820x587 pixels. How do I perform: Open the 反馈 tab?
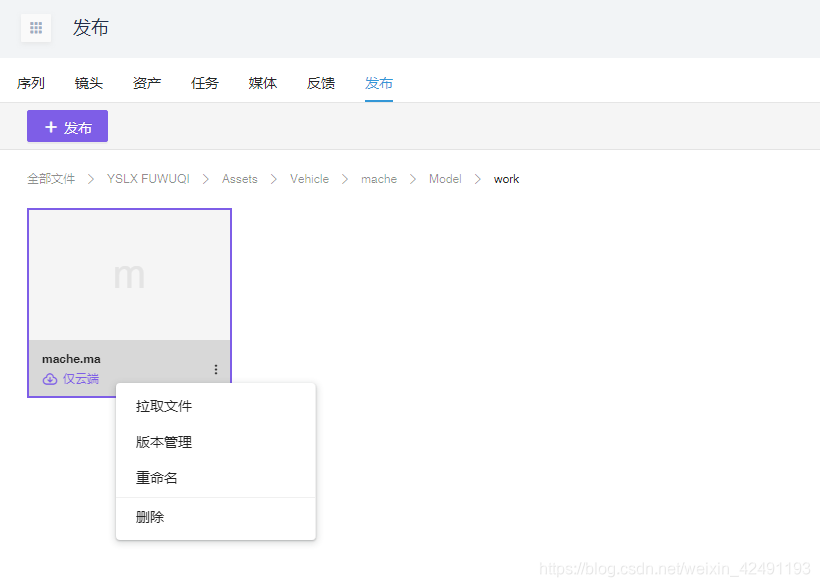tap(321, 83)
